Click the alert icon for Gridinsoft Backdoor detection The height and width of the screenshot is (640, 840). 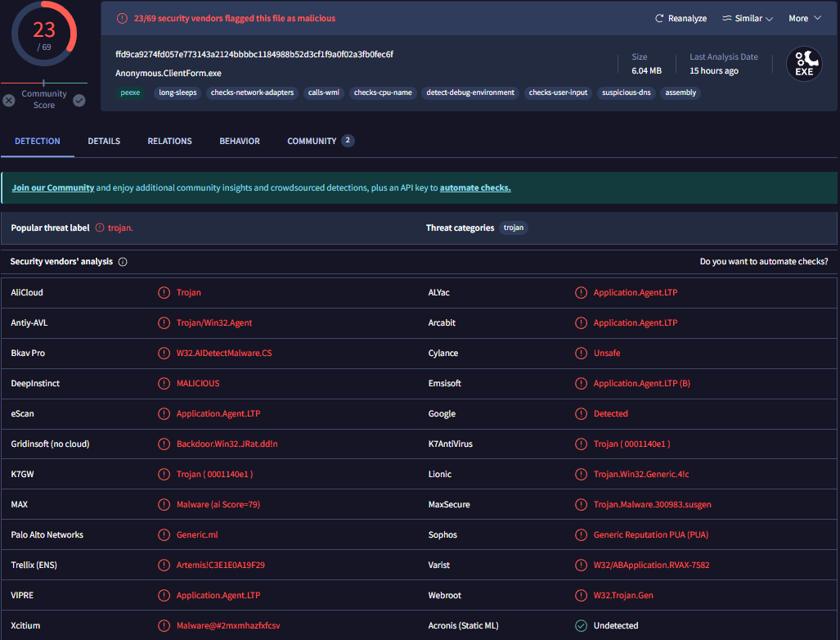tap(164, 444)
